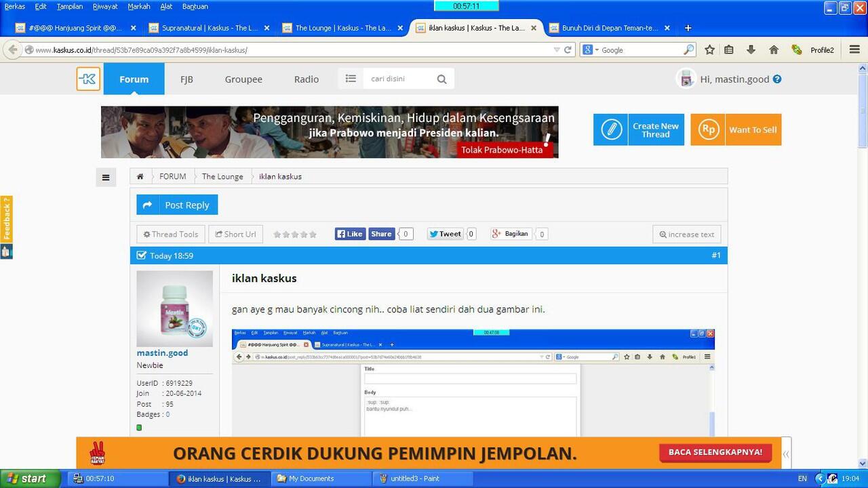Open the bookmarks list icon
Viewport: 868px width, 488px height.
(x=729, y=49)
